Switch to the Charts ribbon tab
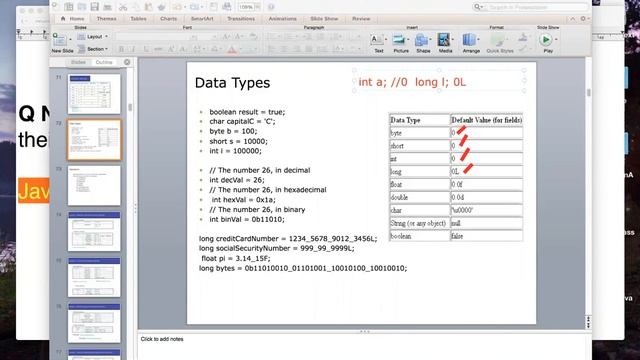Screen dimensions: 640x360 169,19
